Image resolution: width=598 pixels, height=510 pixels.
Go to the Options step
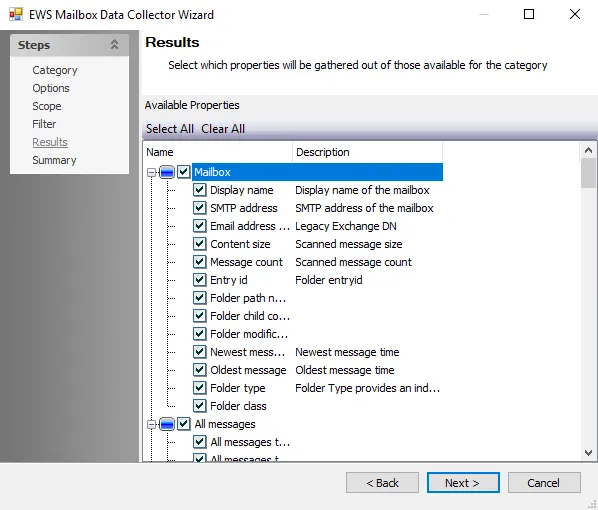click(51, 88)
